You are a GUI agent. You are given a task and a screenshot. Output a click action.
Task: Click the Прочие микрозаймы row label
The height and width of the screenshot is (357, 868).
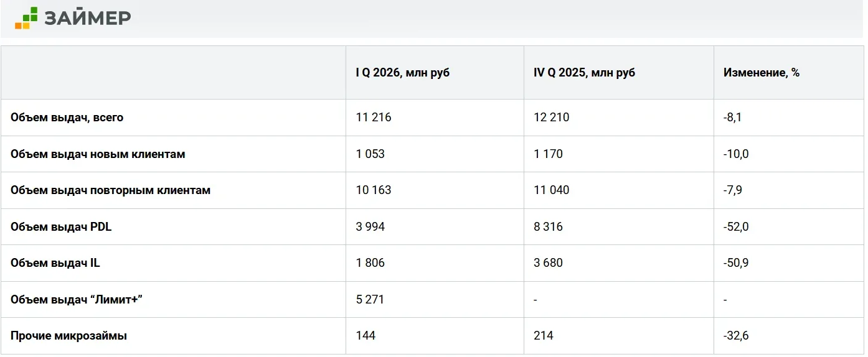tap(68, 336)
